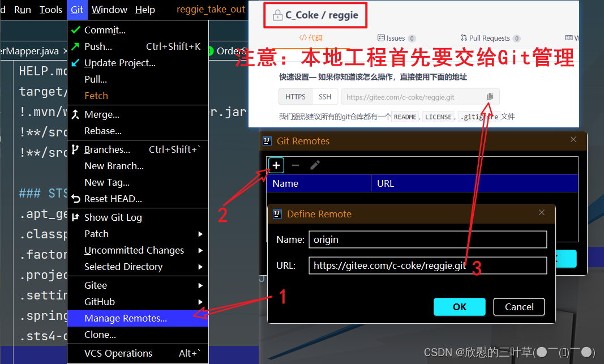
Task: Click the Gitee repository URL text box
Action: [x=420, y=97]
